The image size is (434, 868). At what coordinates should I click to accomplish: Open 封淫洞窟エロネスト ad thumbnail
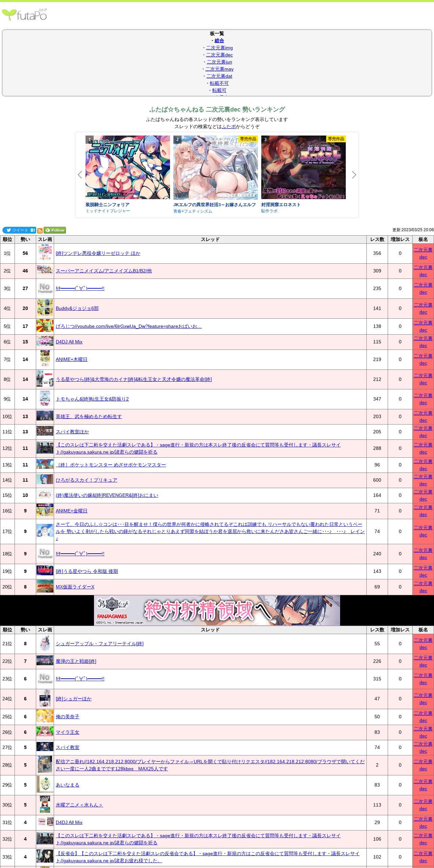[304, 167]
